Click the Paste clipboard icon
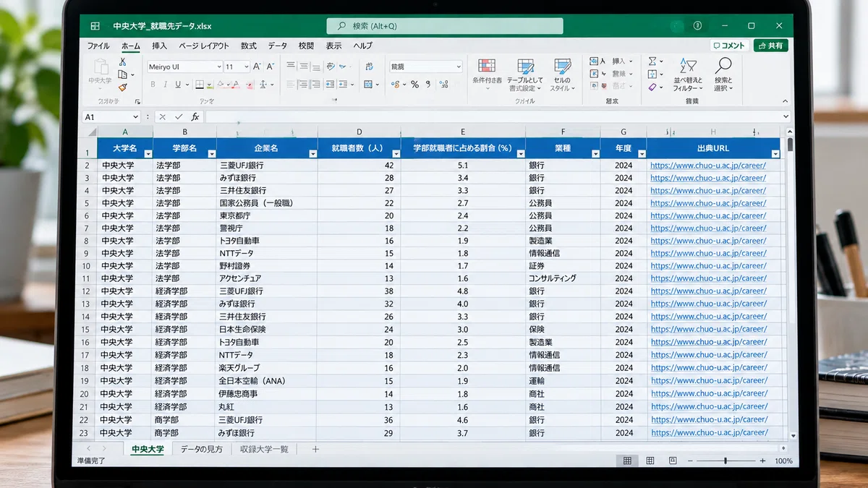Image resolution: width=868 pixels, height=488 pixels. [x=100, y=67]
